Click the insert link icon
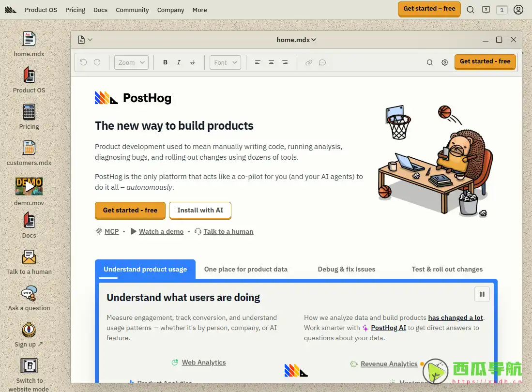 [x=308, y=62]
